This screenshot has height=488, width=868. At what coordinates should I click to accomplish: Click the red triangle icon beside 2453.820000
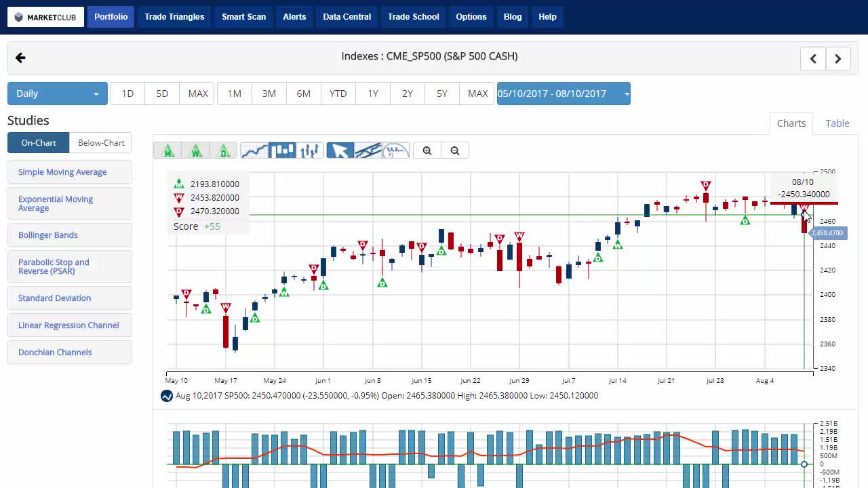[179, 197]
